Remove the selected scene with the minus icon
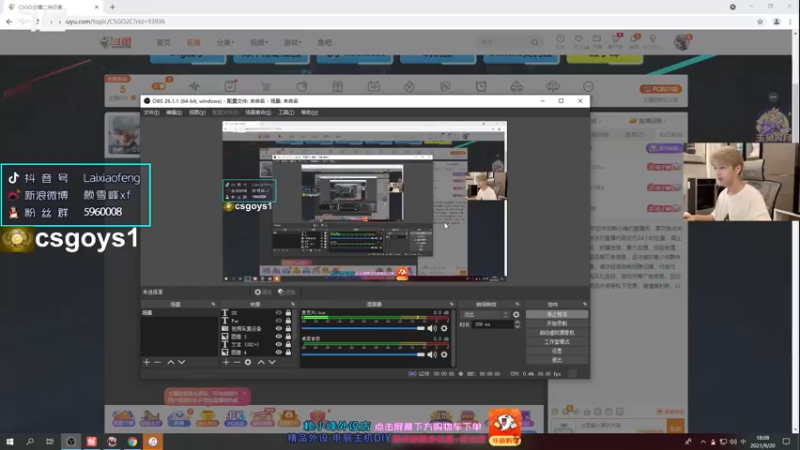This screenshot has height=450, width=800. coord(158,362)
